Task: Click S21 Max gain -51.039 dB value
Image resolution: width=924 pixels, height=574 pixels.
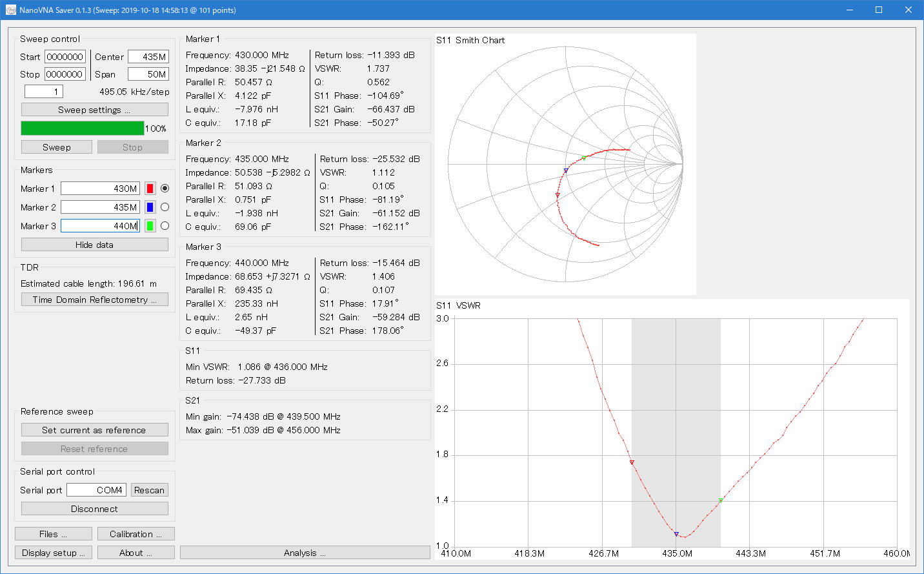Action: pyautogui.click(x=283, y=430)
